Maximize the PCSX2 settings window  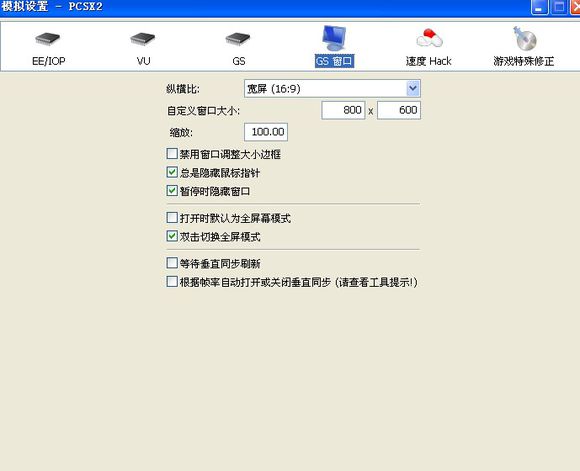point(559,7)
